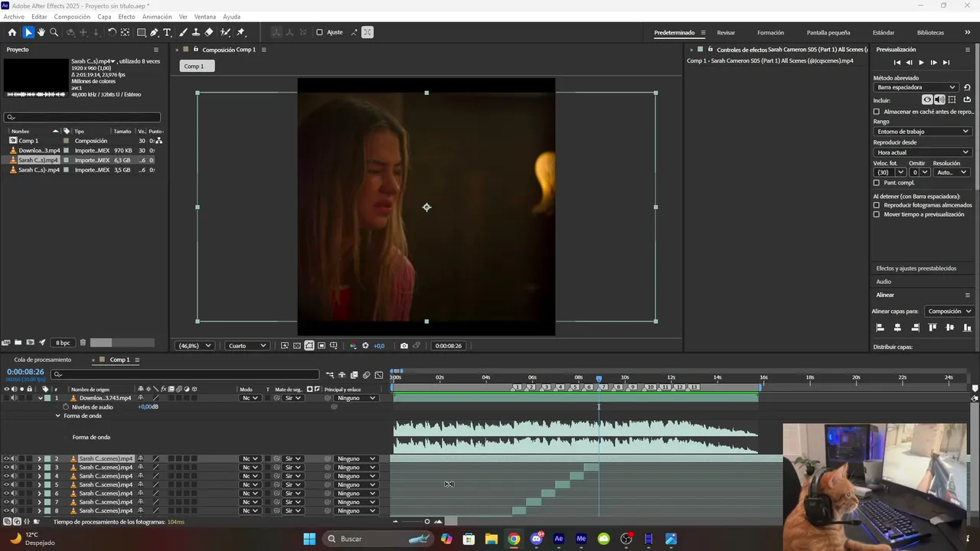Open the Efecto menu
Viewport: 980px width, 551px height.
point(126,17)
